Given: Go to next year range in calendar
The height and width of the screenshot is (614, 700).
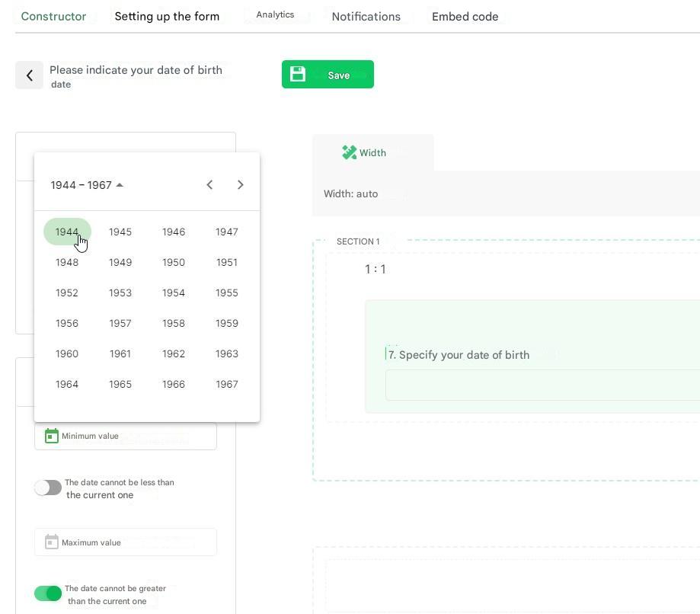Looking at the screenshot, I should click(x=241, y=185).
